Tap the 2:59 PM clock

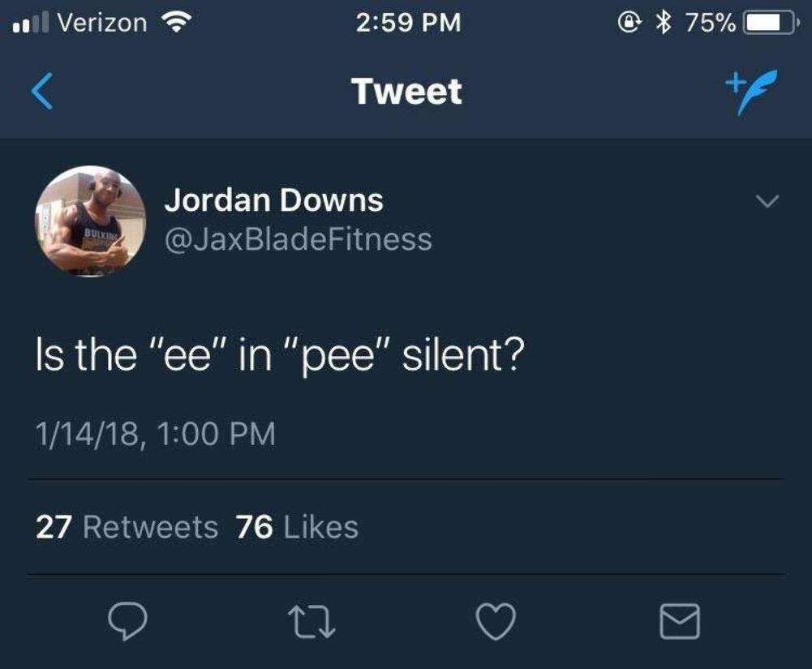[408, 23]
